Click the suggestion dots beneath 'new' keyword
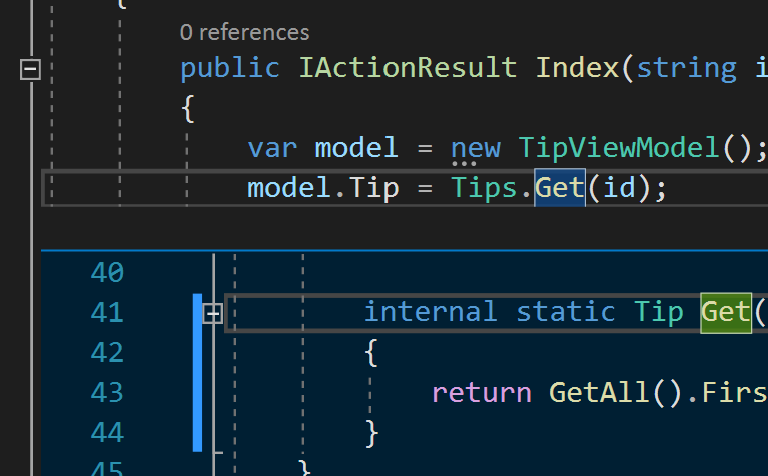The height and width of the screenshot is (476, 768). 464,164
